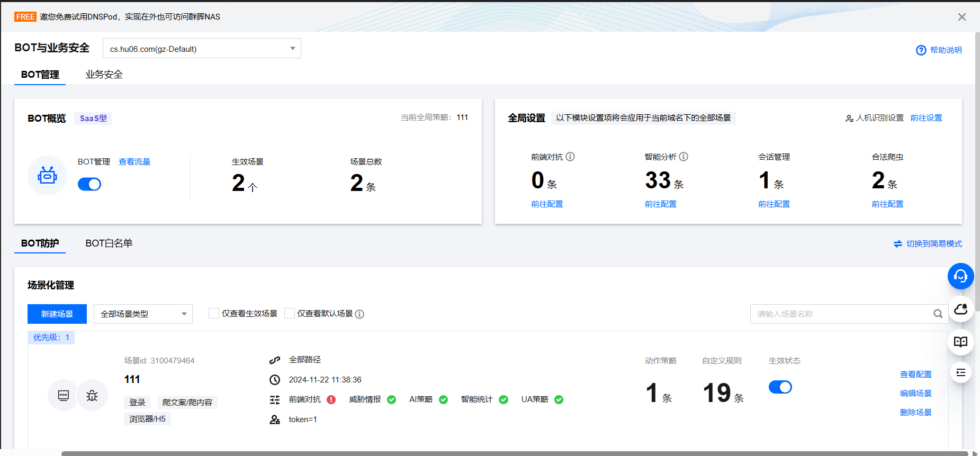Click the DNSPod promo banner text
Viewport: 980px width, 456px height.
tap(130, 17)
